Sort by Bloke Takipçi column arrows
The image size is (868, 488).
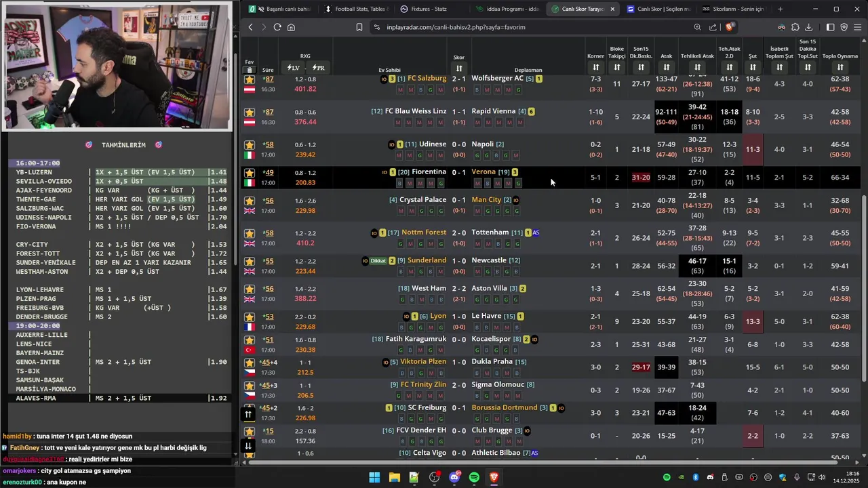pyautogui.click(x=617, y=67)
